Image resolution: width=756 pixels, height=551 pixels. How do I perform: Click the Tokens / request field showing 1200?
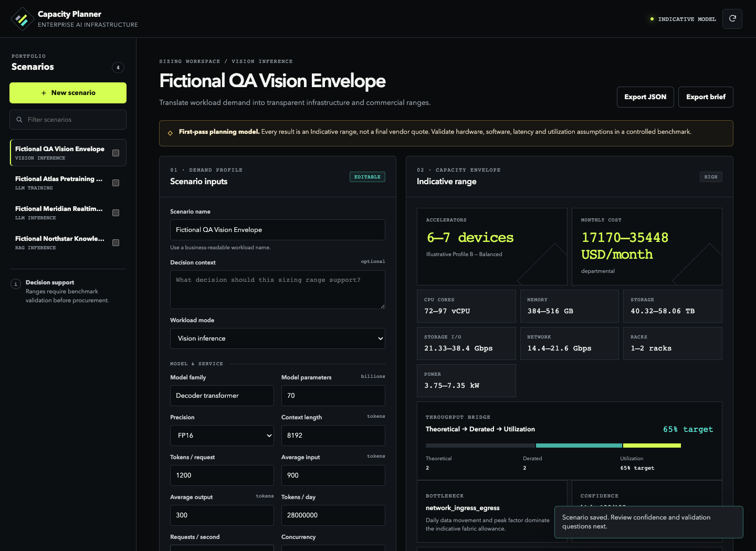point(222,475)
